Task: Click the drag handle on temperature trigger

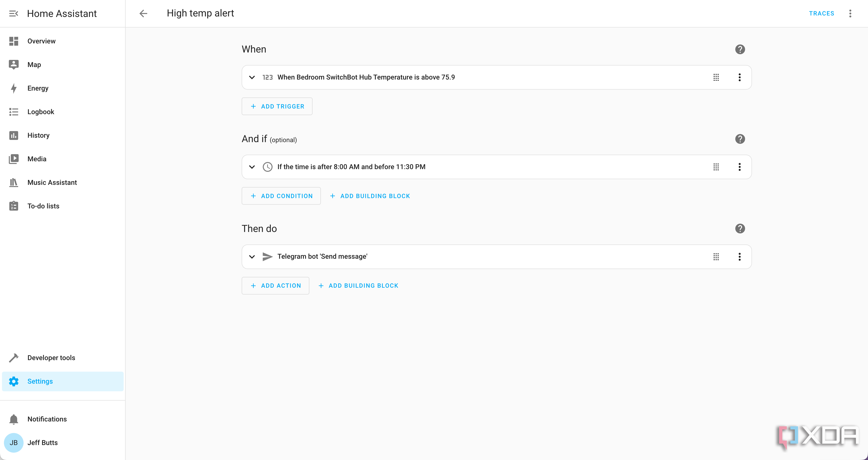Action: click(x=716, y=77)
